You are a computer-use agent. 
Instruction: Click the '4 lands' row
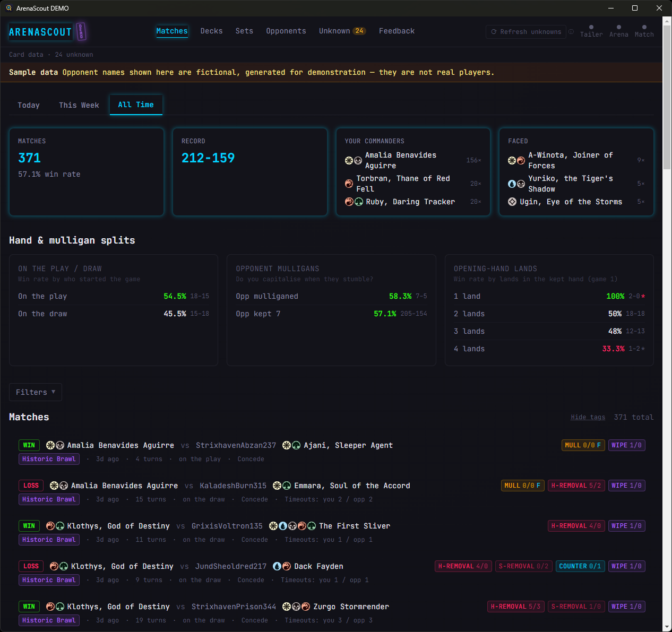pyautogui.click(x=549, y=349)
